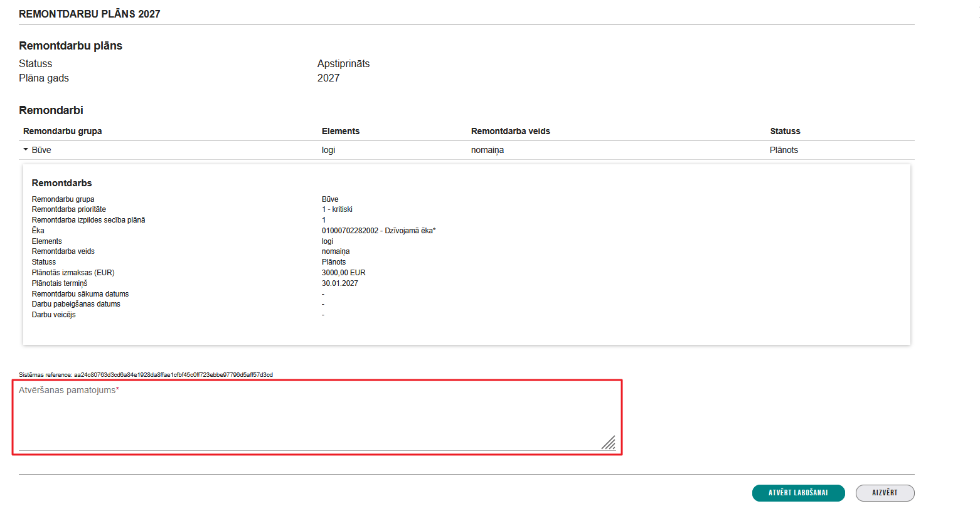Click the Sistēmas reference hash text
Screen dimensions: 980x511
173,375
